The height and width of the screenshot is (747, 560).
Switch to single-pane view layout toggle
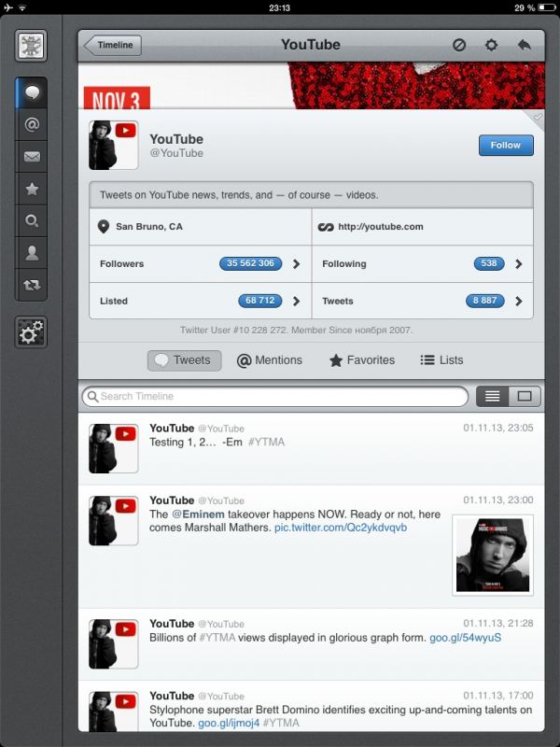click(525, 397)
